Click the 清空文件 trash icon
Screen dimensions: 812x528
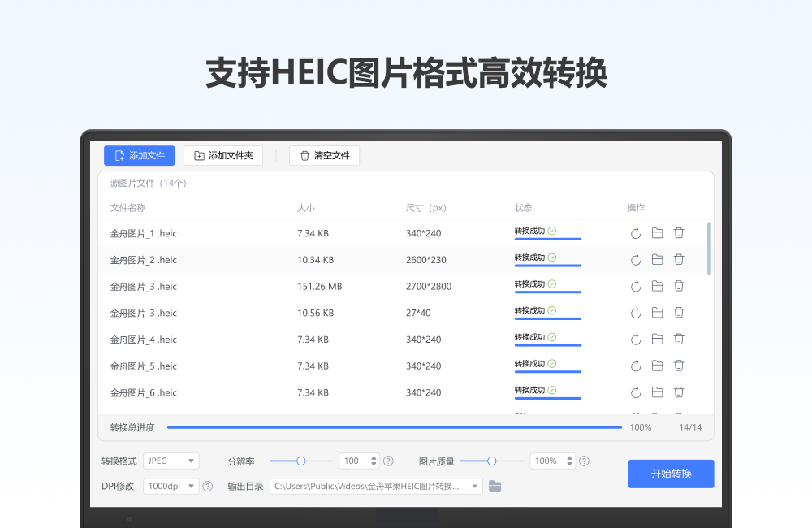[x=304, y=155]
